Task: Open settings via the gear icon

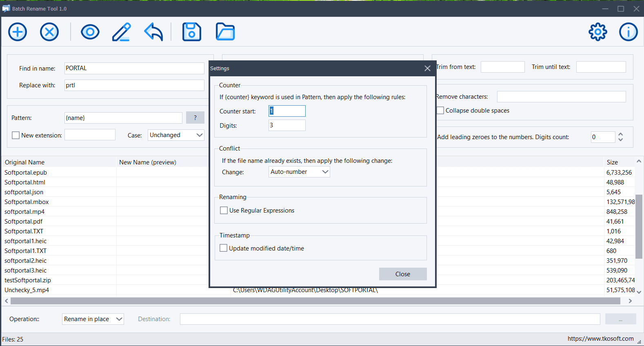Action: [x=598, y=32]
